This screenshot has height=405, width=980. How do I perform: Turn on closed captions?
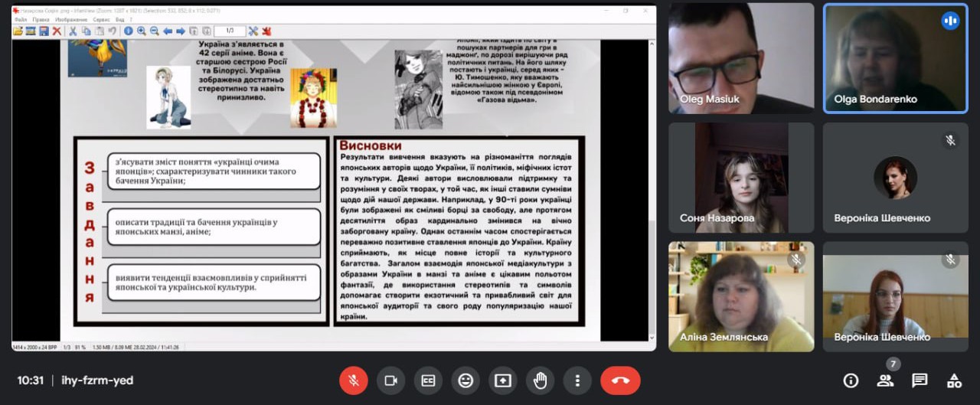coord(428,381)
